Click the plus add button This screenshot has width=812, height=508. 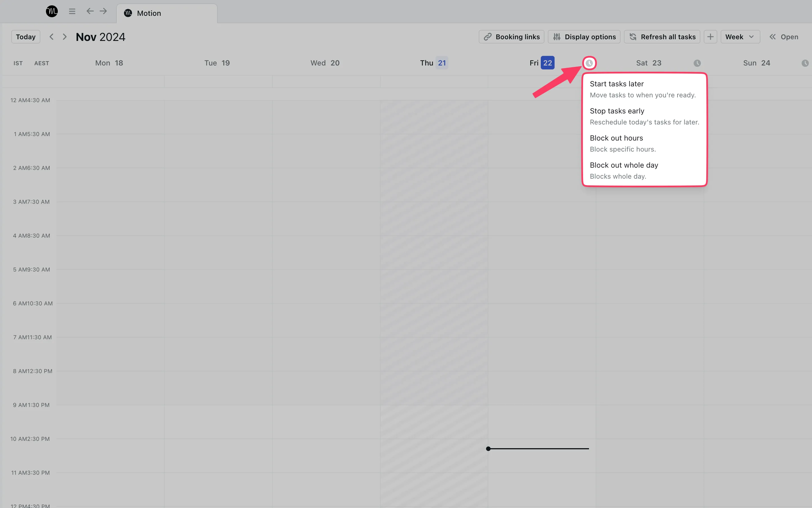click(710, 37)
